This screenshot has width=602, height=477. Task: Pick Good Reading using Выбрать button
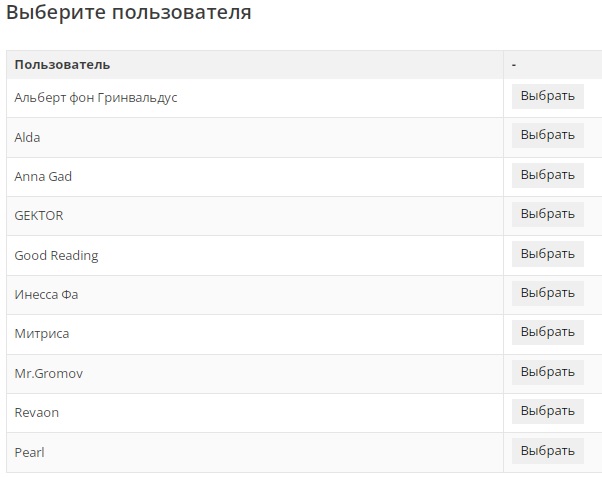click(547, 254)
